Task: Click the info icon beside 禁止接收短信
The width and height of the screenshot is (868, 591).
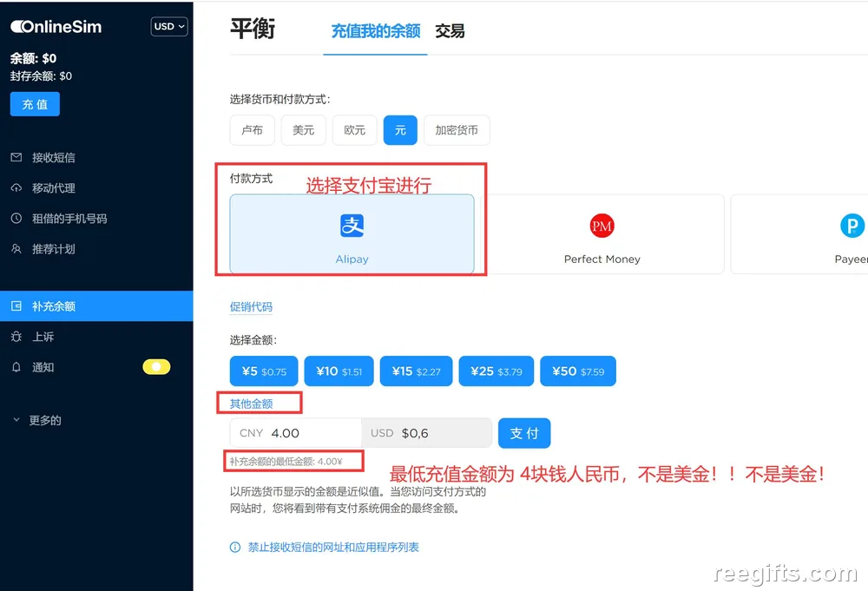Action: click(235, 548)
